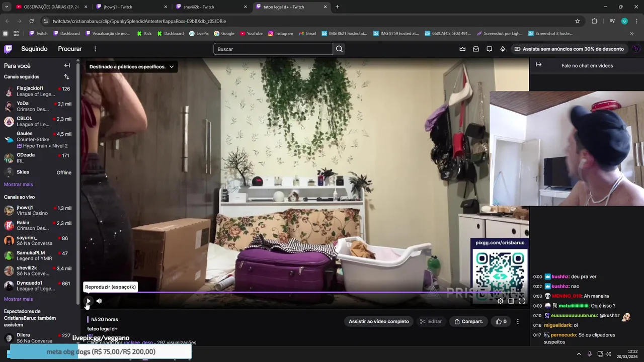Open the Twitch inbox notifications
Viewport: 644px width, 362px height.
(476, 49)
